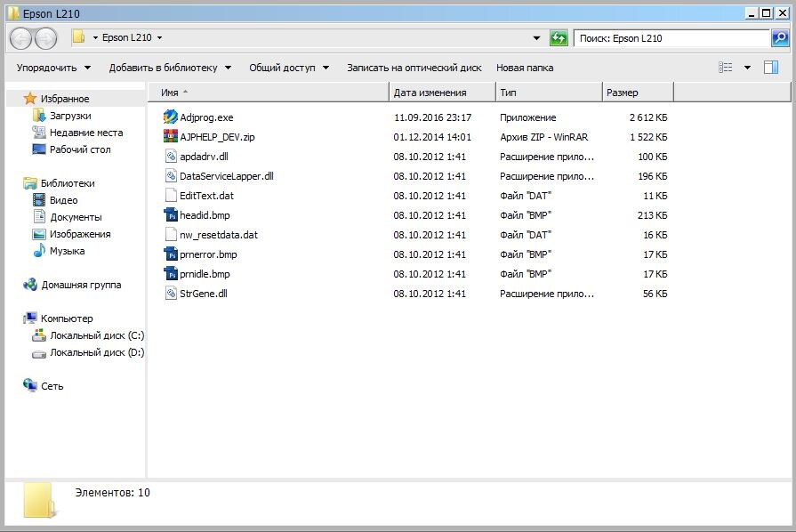Create a folder with Новая папка
Viewport: 796px width, 532px height.
[x=524, y=67]
